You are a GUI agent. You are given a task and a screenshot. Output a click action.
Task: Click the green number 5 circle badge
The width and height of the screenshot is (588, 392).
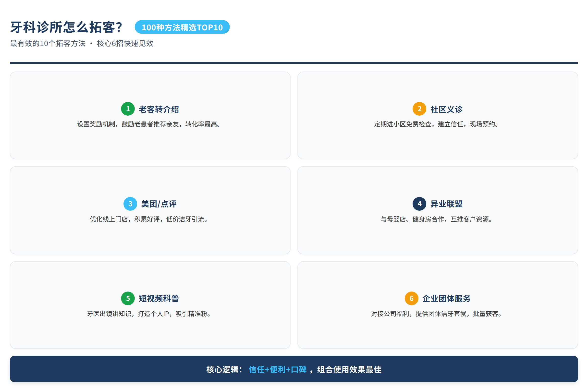pos(128,298)
